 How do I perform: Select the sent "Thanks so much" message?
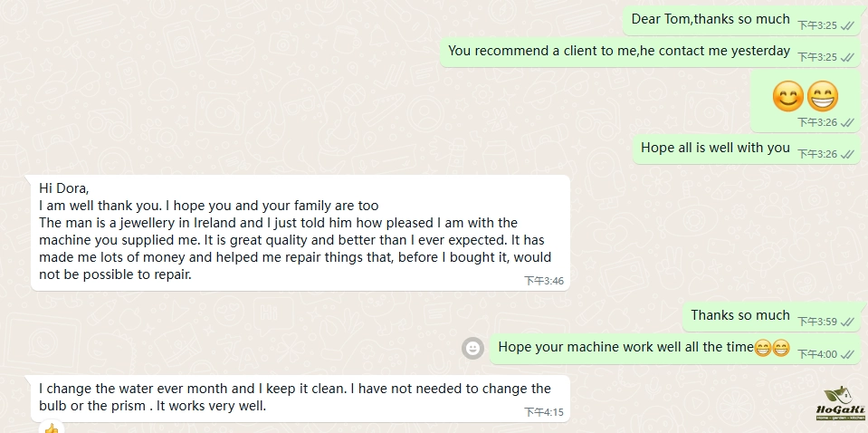pos(740,315)
